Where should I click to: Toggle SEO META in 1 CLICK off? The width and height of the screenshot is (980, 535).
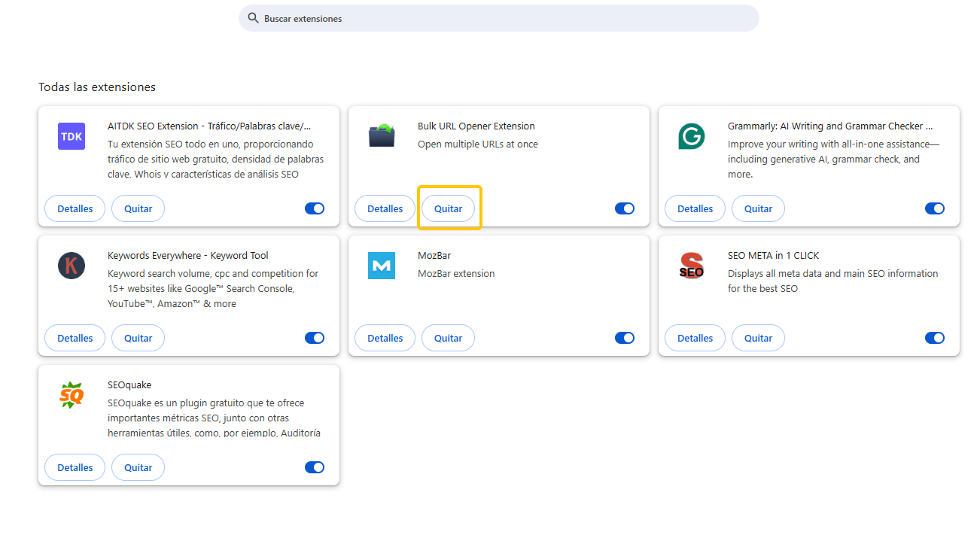[x=935, y=338]
